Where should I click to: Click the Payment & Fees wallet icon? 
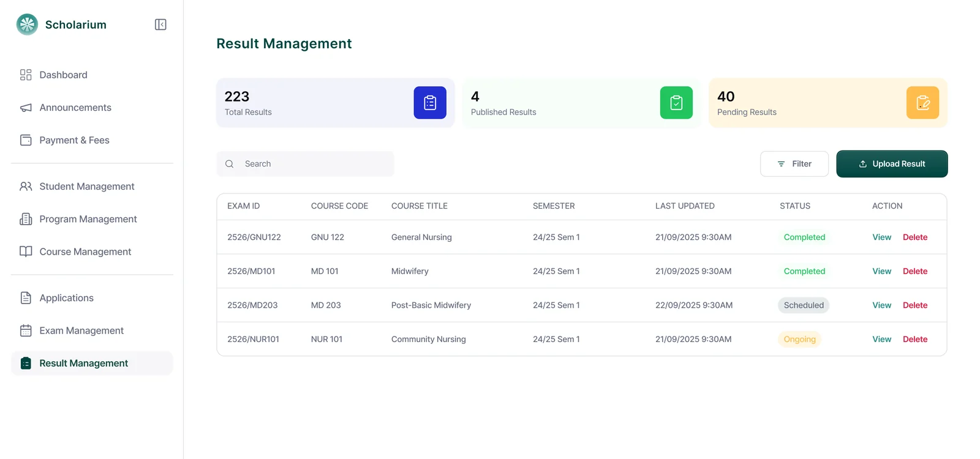click(x=26, y=140)
